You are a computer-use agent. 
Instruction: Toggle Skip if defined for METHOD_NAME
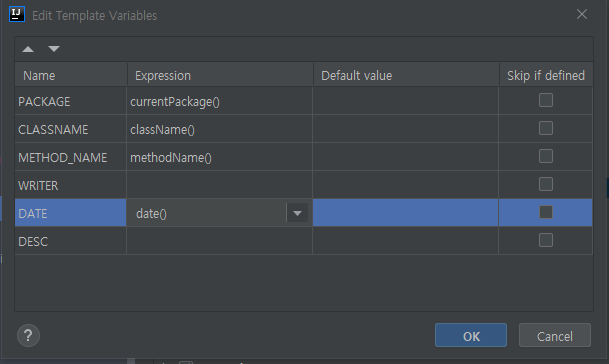tap(546, 156)
